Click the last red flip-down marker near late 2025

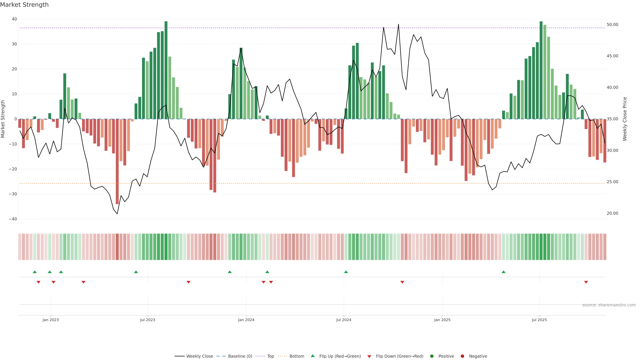(586, 282)
